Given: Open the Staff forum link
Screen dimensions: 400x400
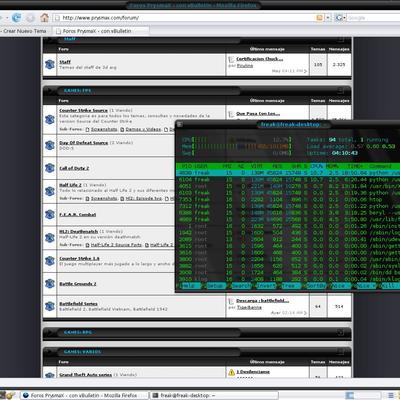Looking at the screenshot, I should (65, 62).
